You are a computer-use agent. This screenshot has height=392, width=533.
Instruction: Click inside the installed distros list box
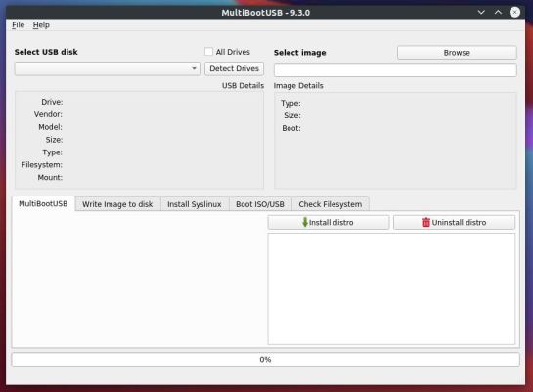[391, 288]
